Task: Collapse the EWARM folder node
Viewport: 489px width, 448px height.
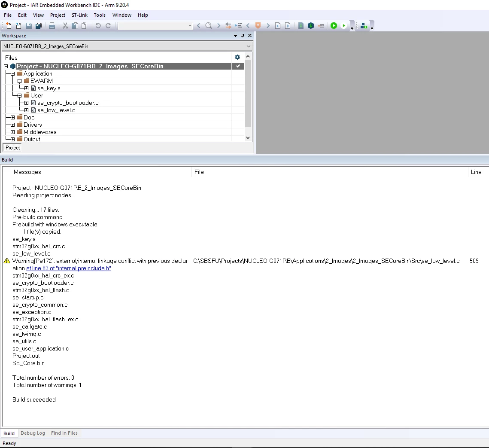Action: click(x=19, y=81)
